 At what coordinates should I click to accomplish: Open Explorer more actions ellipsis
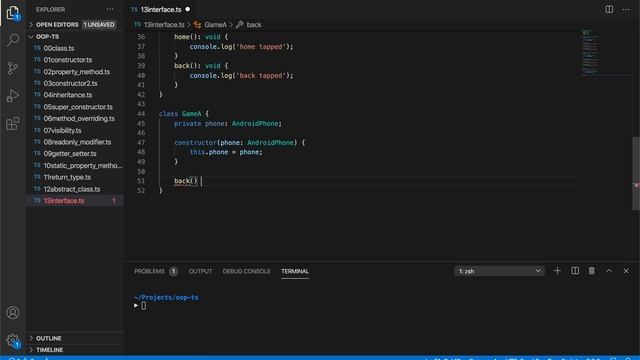coord(110,9)
